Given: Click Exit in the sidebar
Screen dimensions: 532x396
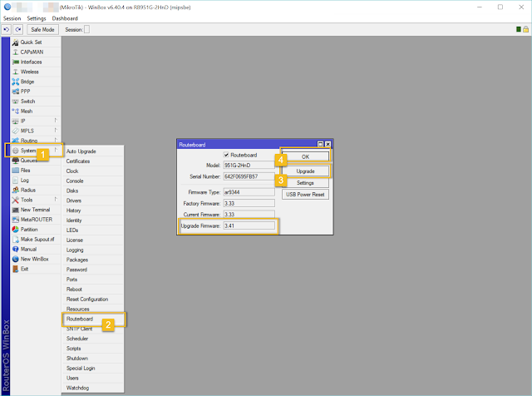Looking at the screenshot, I should coord(36,269).
